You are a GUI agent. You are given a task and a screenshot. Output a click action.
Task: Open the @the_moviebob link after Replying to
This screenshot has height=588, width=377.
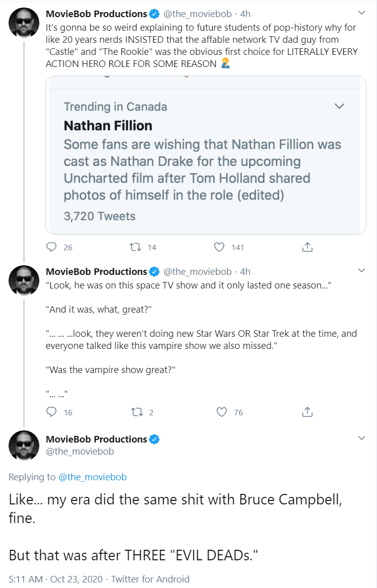[x=92, y=477]
